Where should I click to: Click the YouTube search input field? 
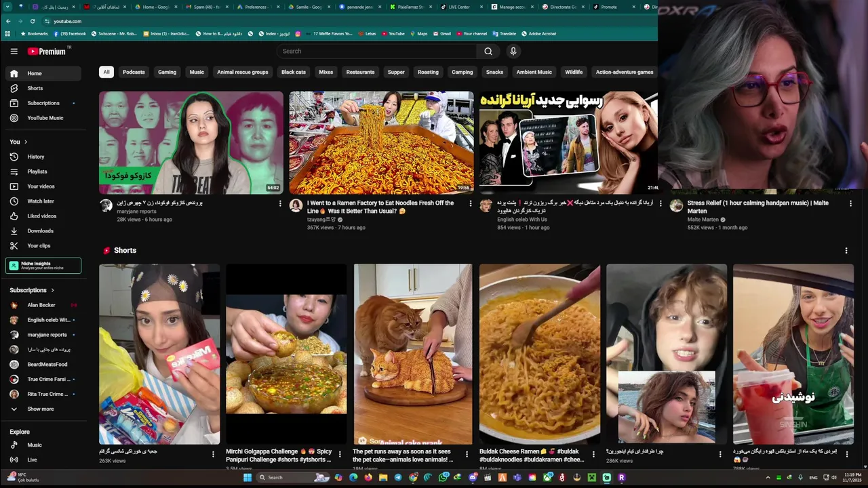(377, 52)
